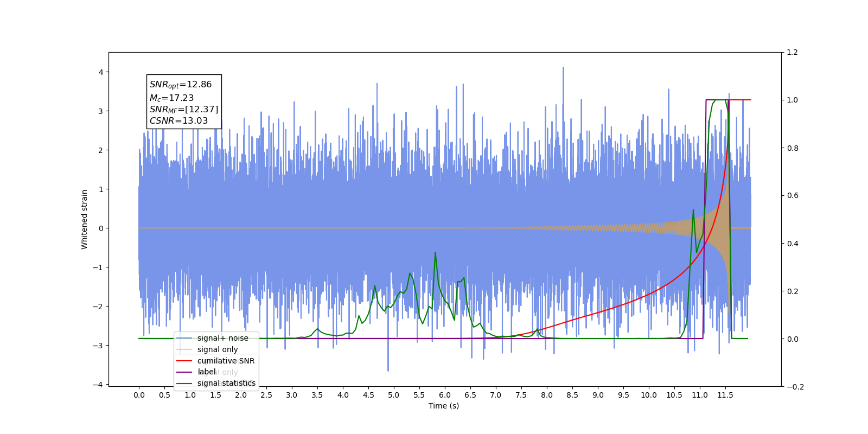Click the −4 tick on left axis
This screenshot has width=868, height=434.
pyautogui.click(x=98, y=385)
